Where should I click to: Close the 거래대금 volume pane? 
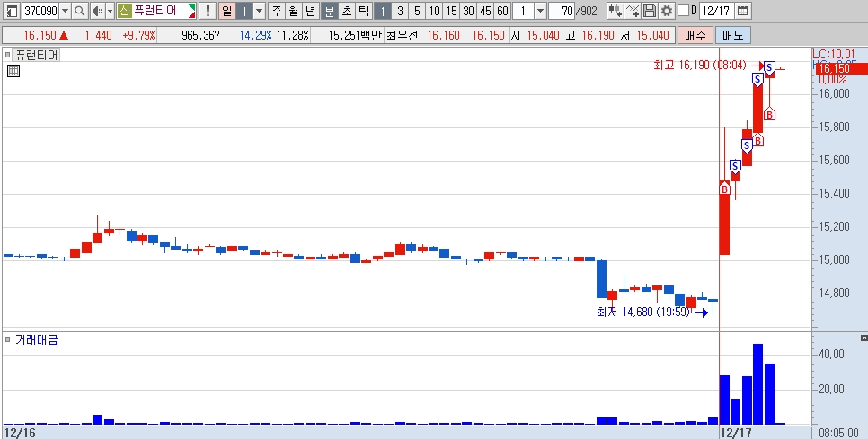pyautogui.click(x=864, y=338)
